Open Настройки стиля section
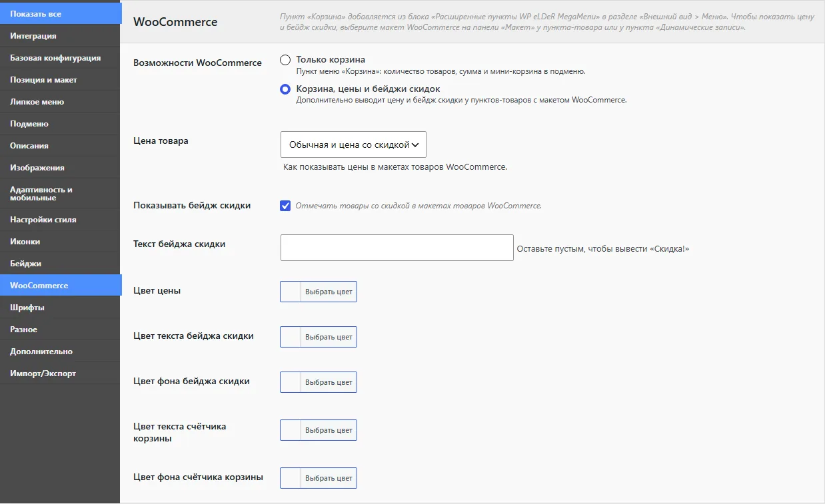Screen dimensions: 825x504 pyautogui.click(x=60, y=220)
